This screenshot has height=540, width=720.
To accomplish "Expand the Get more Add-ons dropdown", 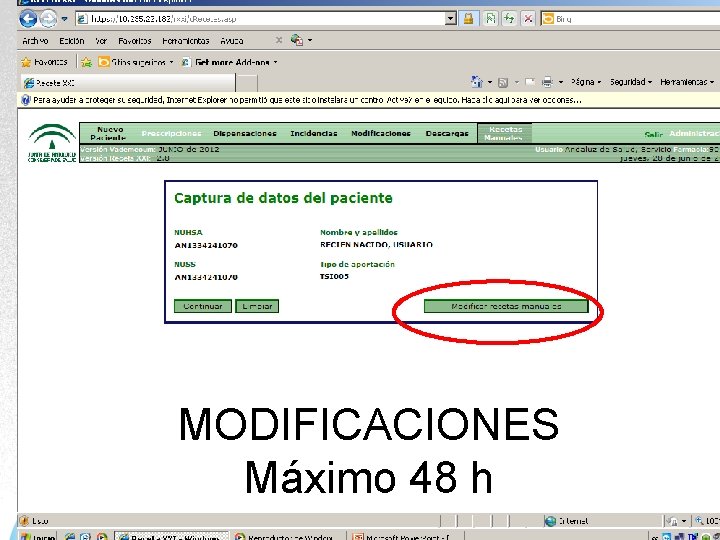I will (x=275, y=62).
